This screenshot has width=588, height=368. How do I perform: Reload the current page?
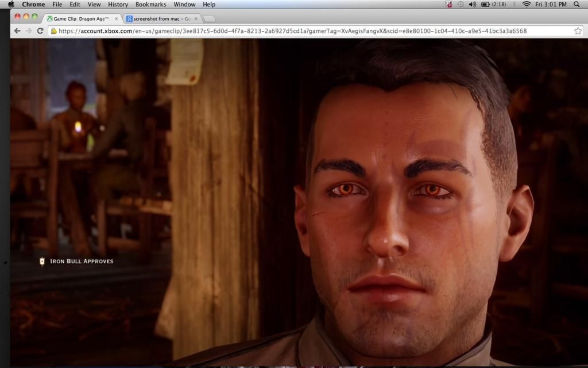tap(40, 30)
